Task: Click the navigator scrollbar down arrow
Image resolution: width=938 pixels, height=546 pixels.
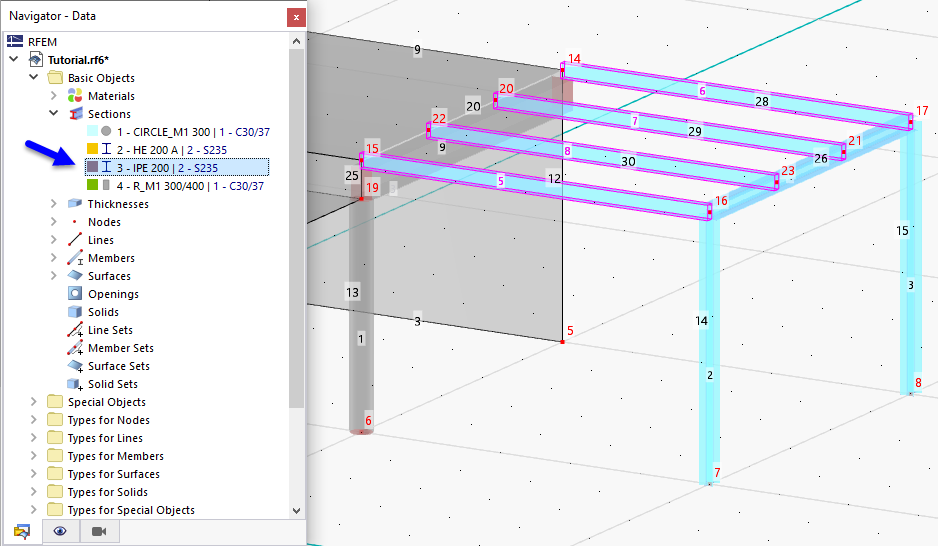Action: tap(296, 510)
